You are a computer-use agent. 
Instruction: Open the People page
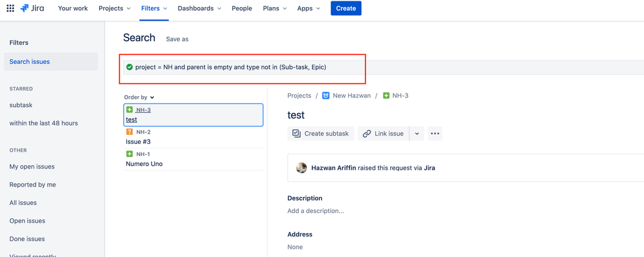(242, 8)
